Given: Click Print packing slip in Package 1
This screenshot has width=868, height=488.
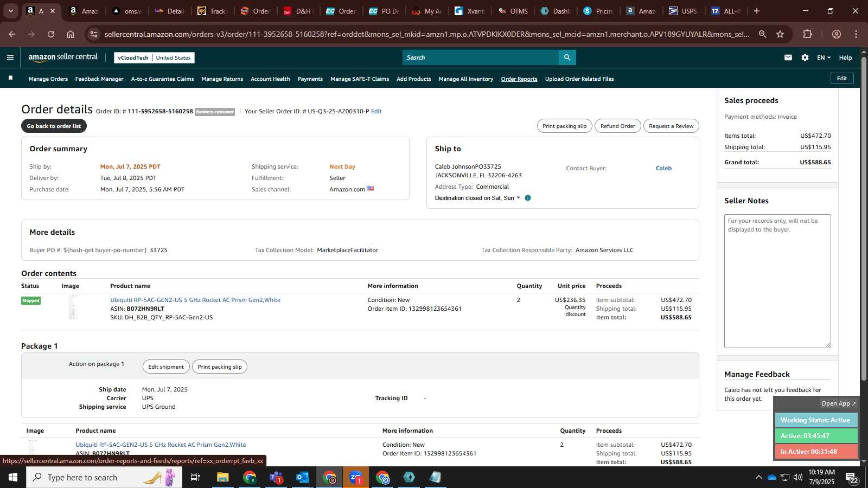Looking at the screenshot, I should (x=220, y=367).
